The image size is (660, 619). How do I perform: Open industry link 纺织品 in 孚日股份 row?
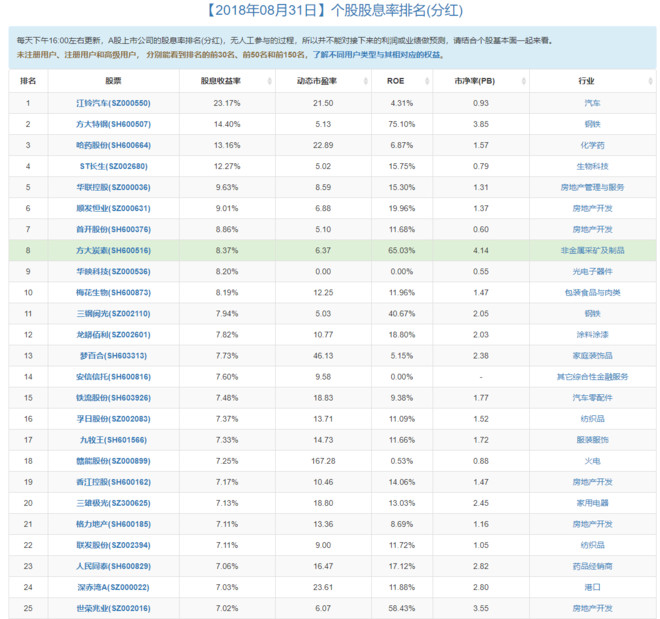[x=592, y=419]
